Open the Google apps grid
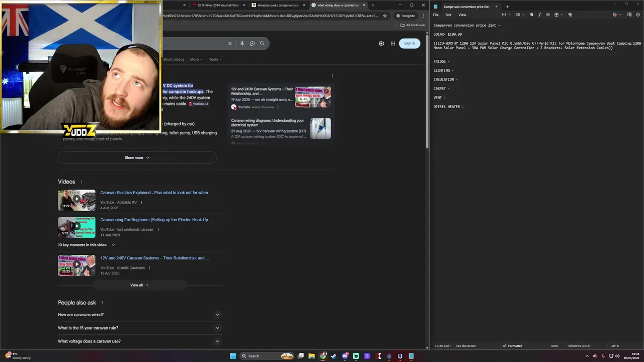Viewport: 644px width, 362px height. [x=393, y=43]
